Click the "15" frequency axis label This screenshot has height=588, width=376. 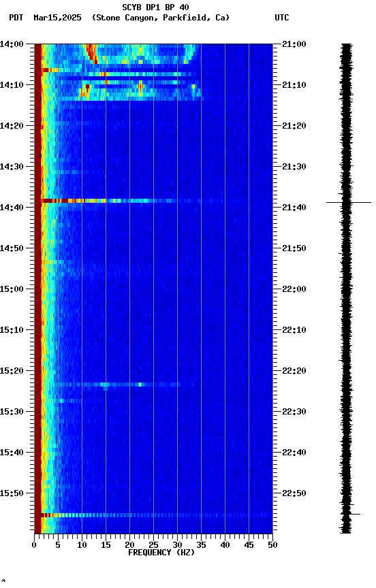click(x=106, y=545)
